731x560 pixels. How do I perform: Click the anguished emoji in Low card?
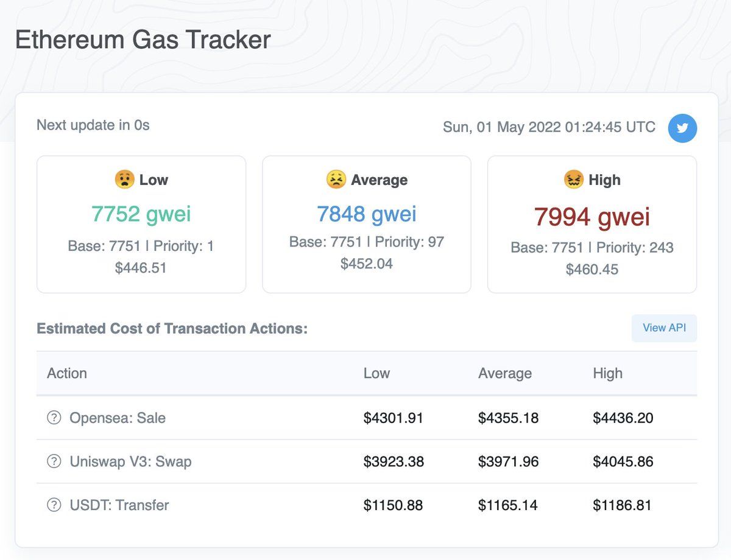click(x=124, y=180)
